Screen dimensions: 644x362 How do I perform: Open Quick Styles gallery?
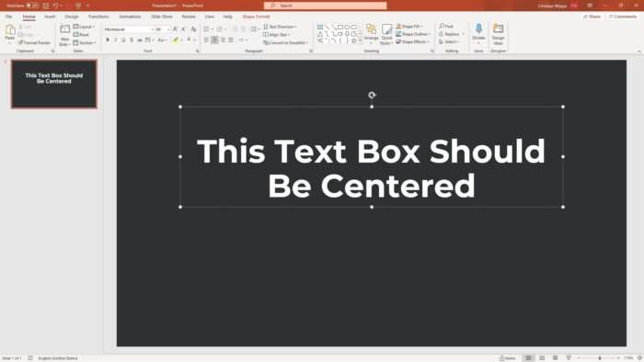pos(386,34)
